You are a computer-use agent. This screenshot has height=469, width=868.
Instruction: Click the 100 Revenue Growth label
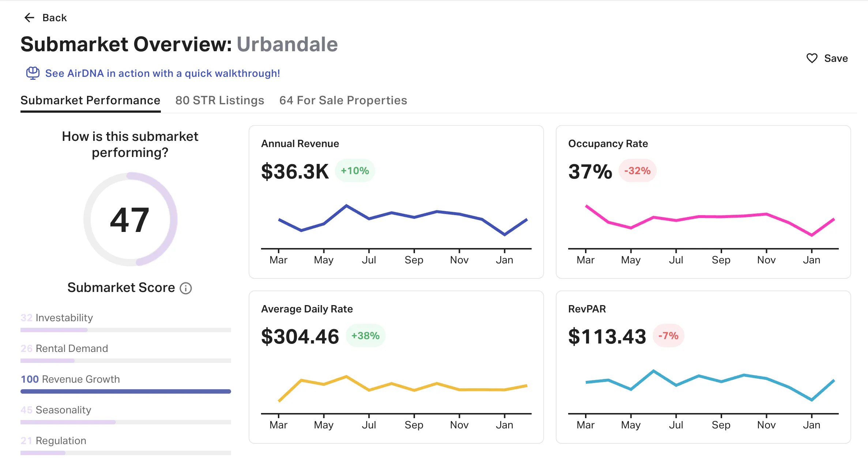click(70, 379)
